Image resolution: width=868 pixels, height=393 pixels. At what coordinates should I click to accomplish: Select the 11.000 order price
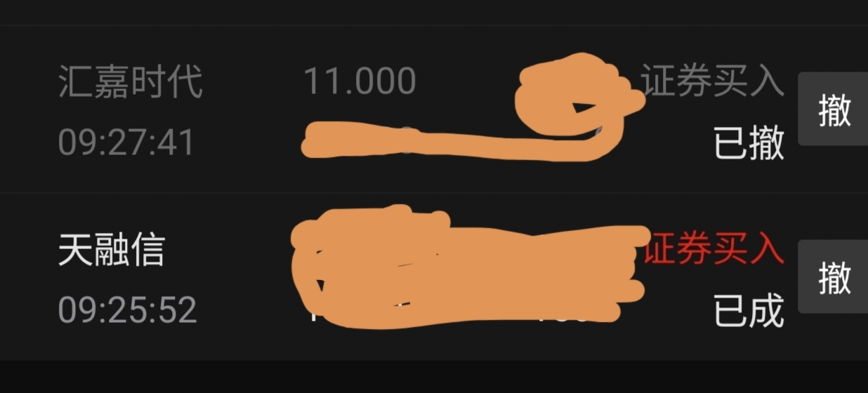[360, 81]
